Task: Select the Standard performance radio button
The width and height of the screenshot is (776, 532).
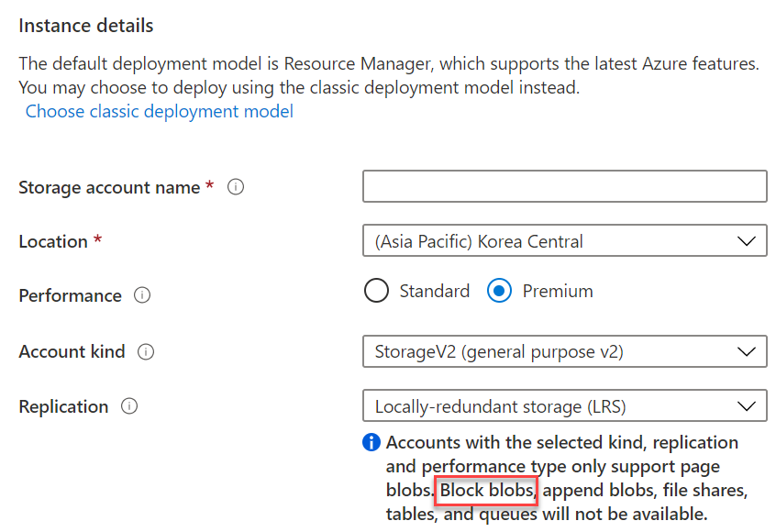Action: click(376, 291)
